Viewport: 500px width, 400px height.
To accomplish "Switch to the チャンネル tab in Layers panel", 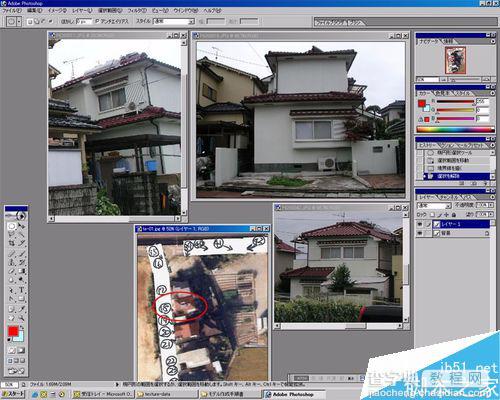I will tap(450, 197).
